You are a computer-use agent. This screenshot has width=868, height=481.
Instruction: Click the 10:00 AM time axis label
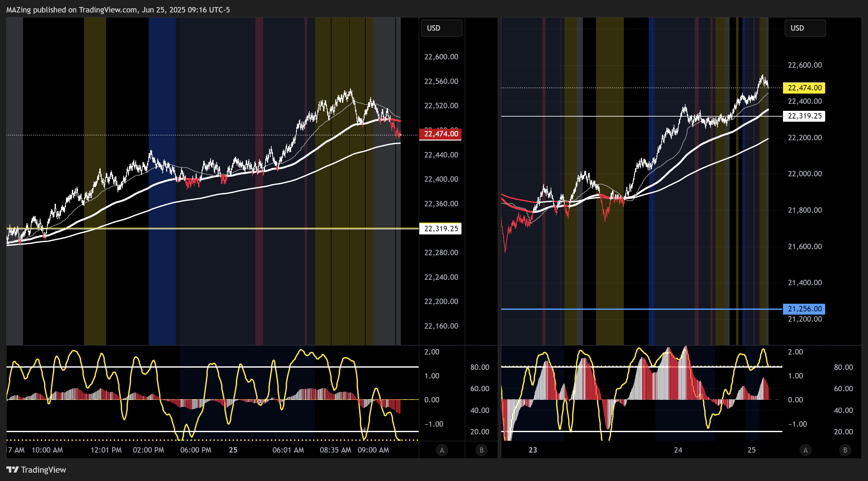tap(47, 450)
